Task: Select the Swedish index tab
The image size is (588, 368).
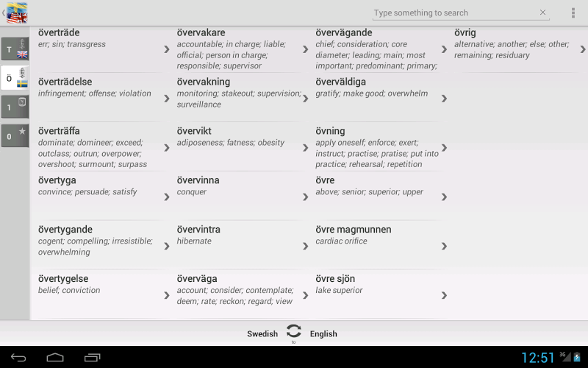Action: click(15, 77)
